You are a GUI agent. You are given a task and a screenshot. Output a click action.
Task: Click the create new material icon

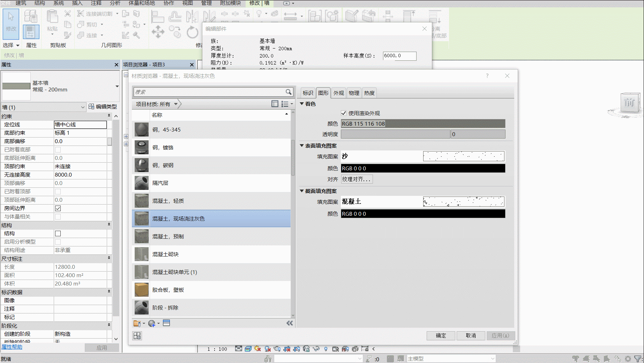click(x=152, y=324)
